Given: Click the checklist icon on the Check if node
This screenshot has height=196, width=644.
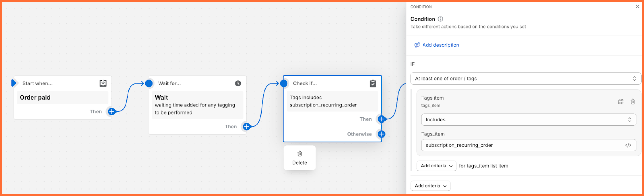Looking at the screenshot, I should pyautogui.click(x=373, y=83).
